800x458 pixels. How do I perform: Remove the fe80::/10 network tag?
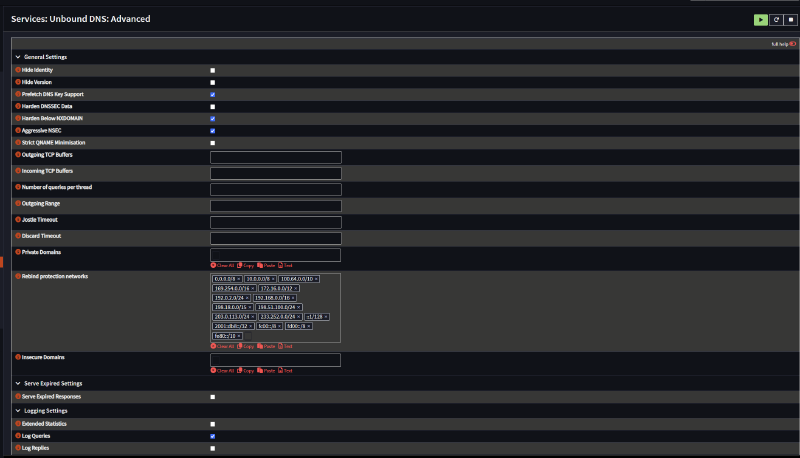pyautogui.click(x=239, y=336)
